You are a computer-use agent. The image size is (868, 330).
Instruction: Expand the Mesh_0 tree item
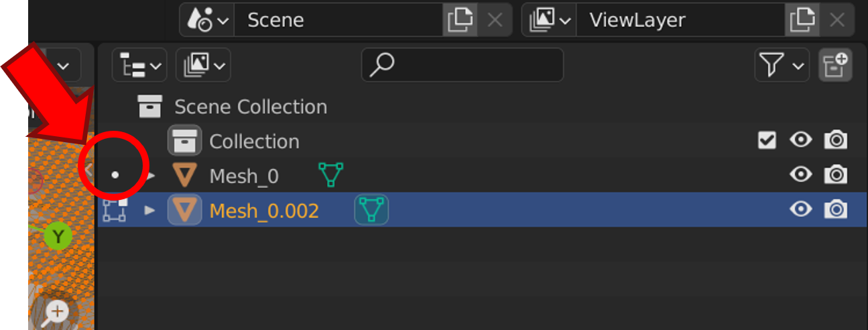point(151,176)
